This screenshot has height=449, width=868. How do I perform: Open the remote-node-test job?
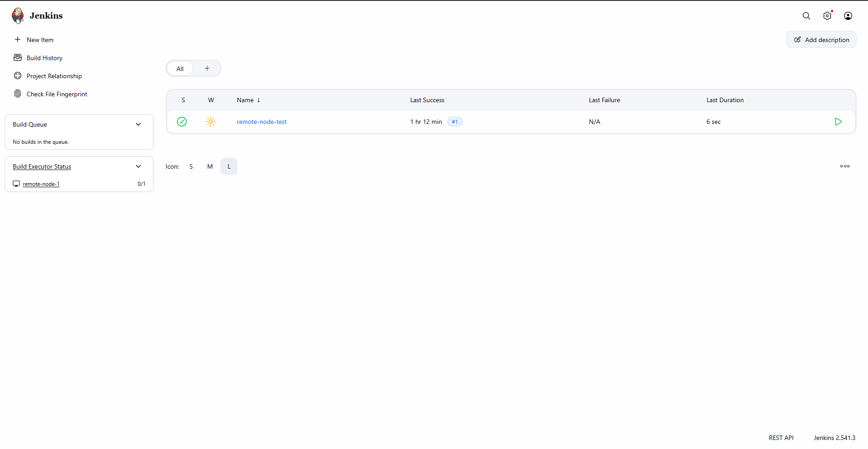[262, 122]
